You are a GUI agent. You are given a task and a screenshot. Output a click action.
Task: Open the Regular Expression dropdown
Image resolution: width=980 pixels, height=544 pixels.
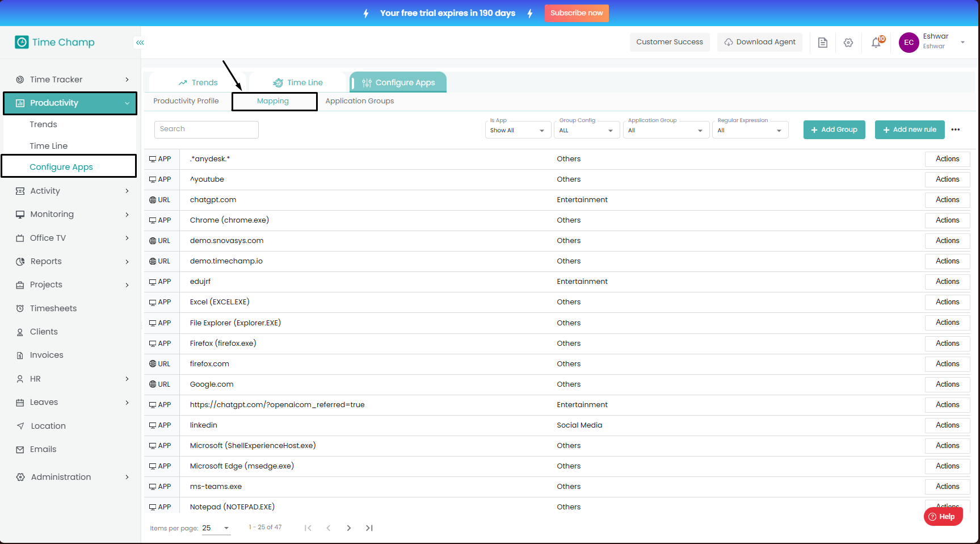(750, 130)
